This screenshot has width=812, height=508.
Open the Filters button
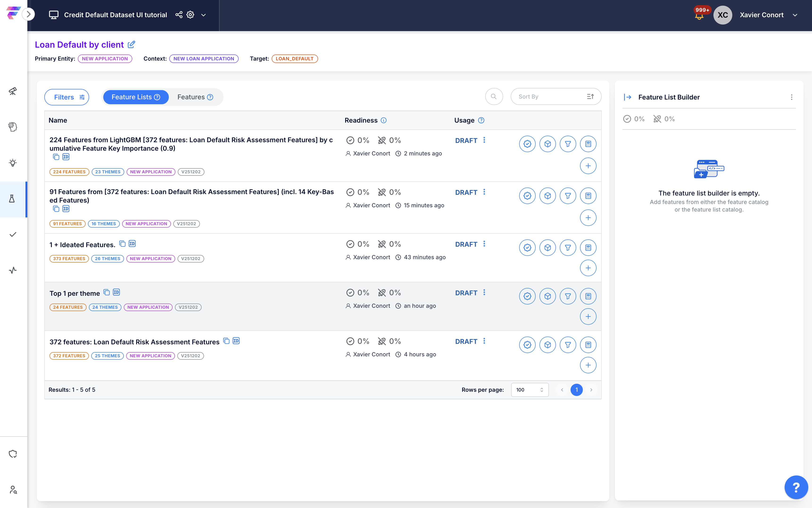[x=66, y=97]
